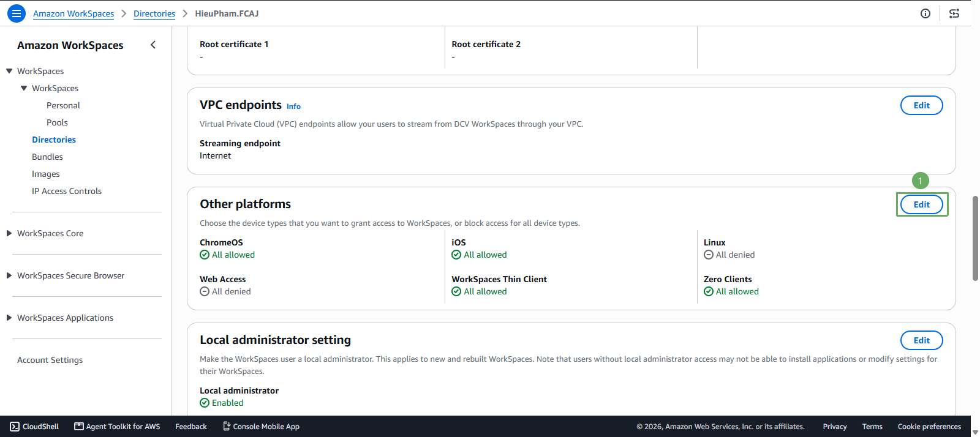Click the Streaming endpoint Internet value
Image resolution: width=980 pixels, height=437 pixels.
click(x=215, y=156)
